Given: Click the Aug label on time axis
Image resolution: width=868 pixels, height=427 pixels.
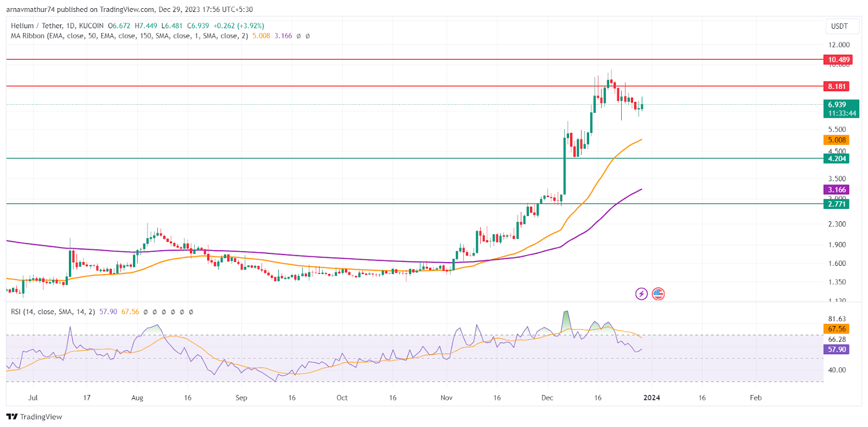Looking at the screenshot, I should pos(137,398).
